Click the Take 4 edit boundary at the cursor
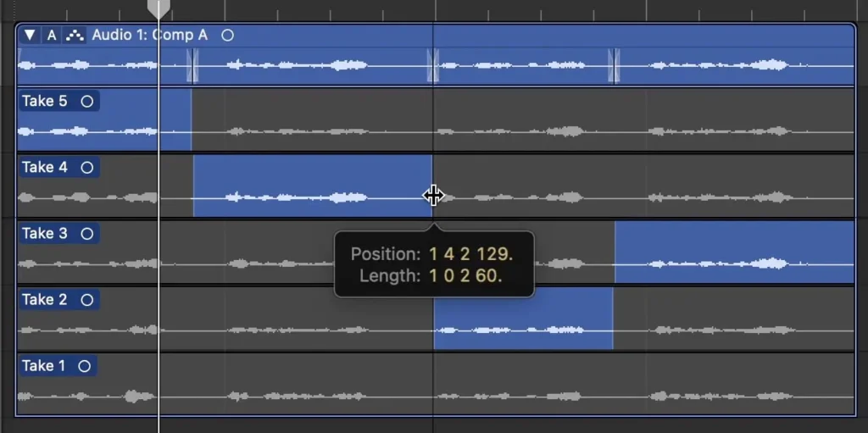Screen dimensions: 868x433 click(433, 196)
